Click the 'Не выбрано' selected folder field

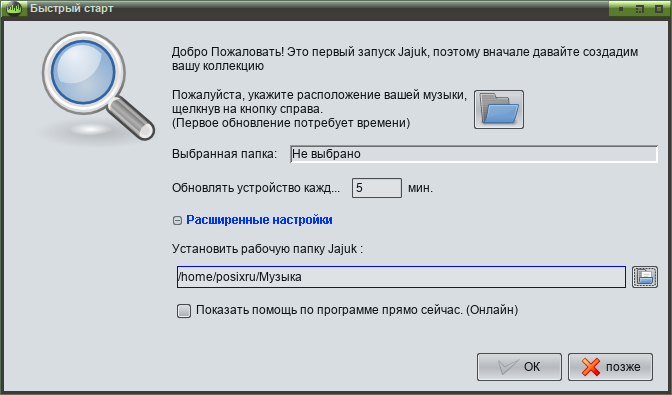point(474,154)
